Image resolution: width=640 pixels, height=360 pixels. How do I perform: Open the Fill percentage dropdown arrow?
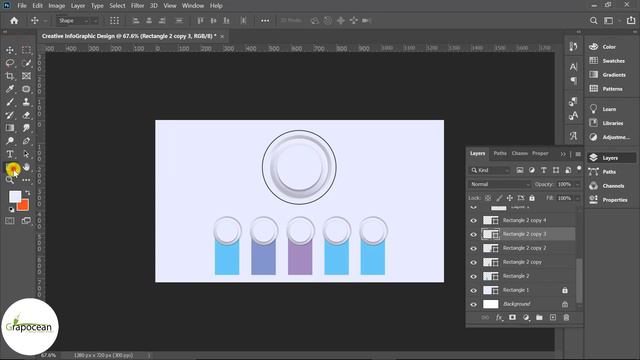click(x=577, y=198)
